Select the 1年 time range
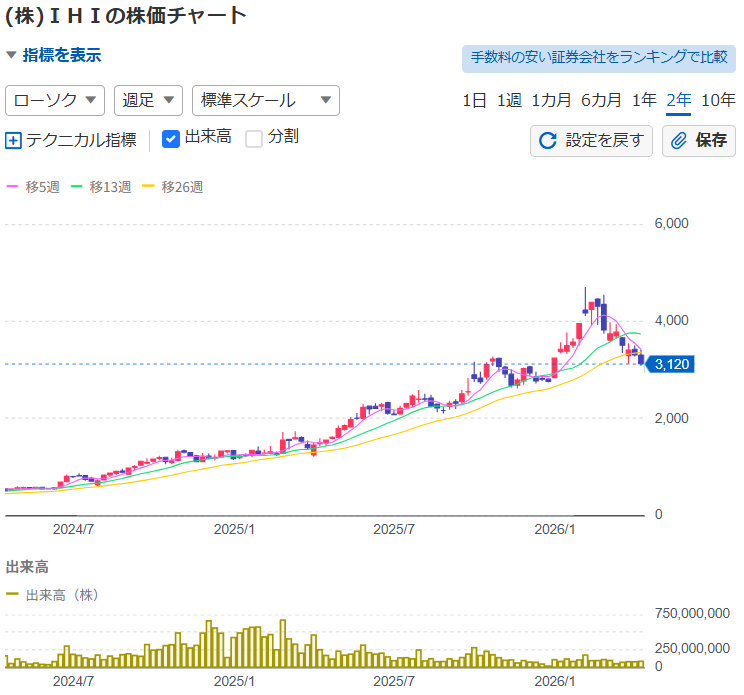The width and height of the screenshot is (744, 695). click(645, 100)
